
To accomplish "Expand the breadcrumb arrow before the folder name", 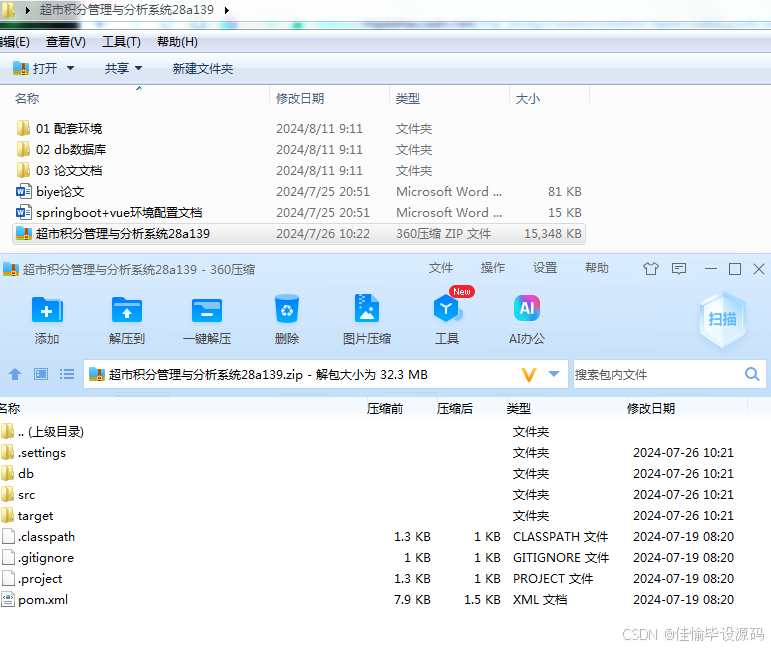I will point(28,10).
